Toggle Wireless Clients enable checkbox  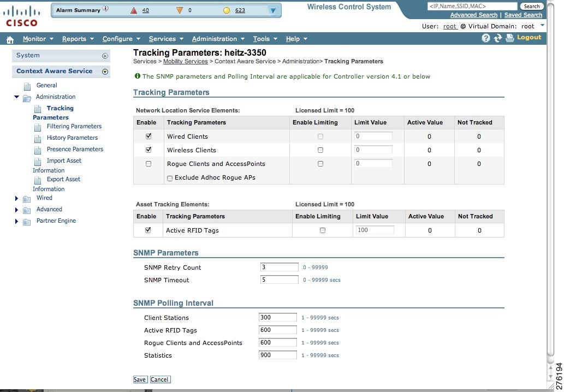(149, 150)
